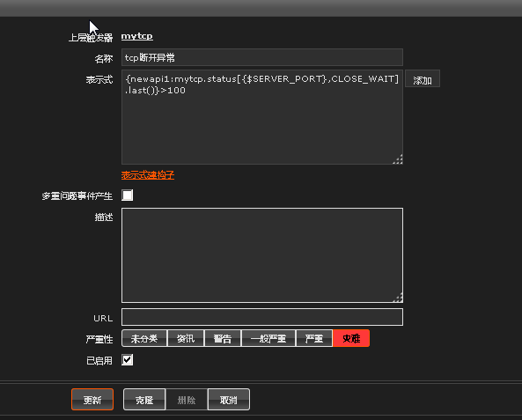The width and height of the screenshot is (522, 420).
Task: Select the red 灾难 severity
Action: pyautogui.click(x=351, y=338)
